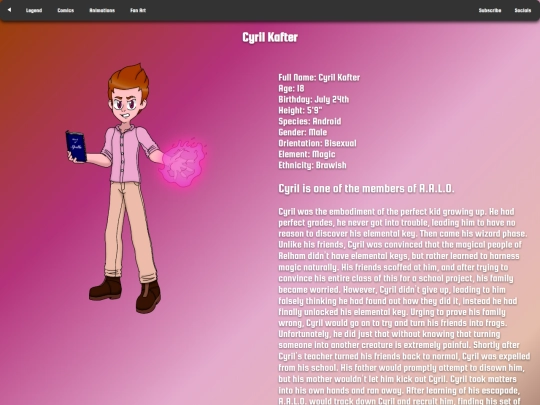This screenshot has width=540, height=405.
Task: Click the 'Element: Magic' line
Action: click(307, 154)
